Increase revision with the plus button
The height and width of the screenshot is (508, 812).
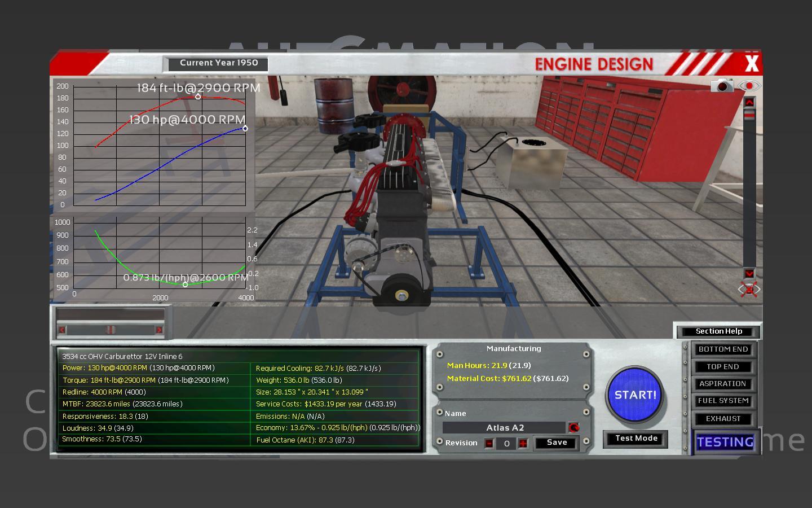pos(523,443)
